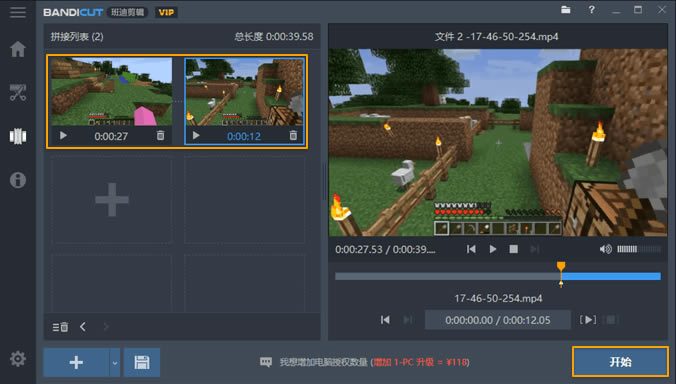This screenshot has height=384, width=676.
Task: Click the 拼接列表 (2) header label
Action: pos(77,37)
